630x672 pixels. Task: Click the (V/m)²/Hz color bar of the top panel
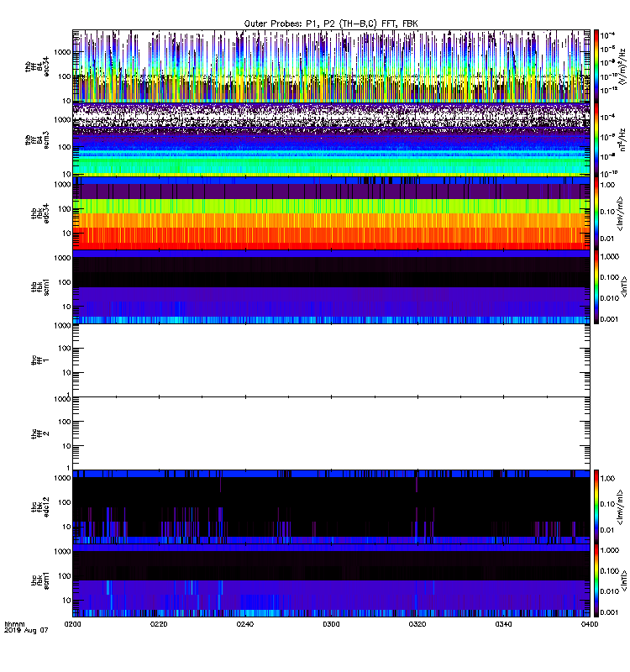pyautogui.click(x=596, y=66)
